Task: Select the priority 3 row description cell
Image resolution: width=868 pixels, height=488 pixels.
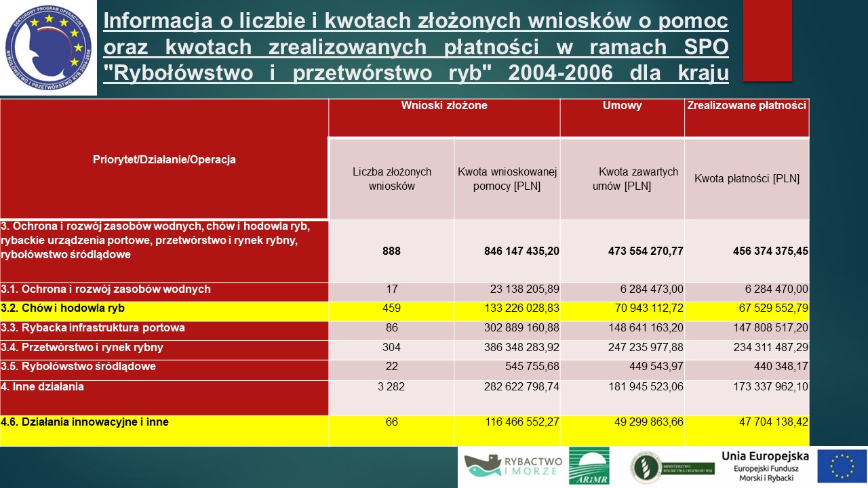Action: [x=164, y=251]
